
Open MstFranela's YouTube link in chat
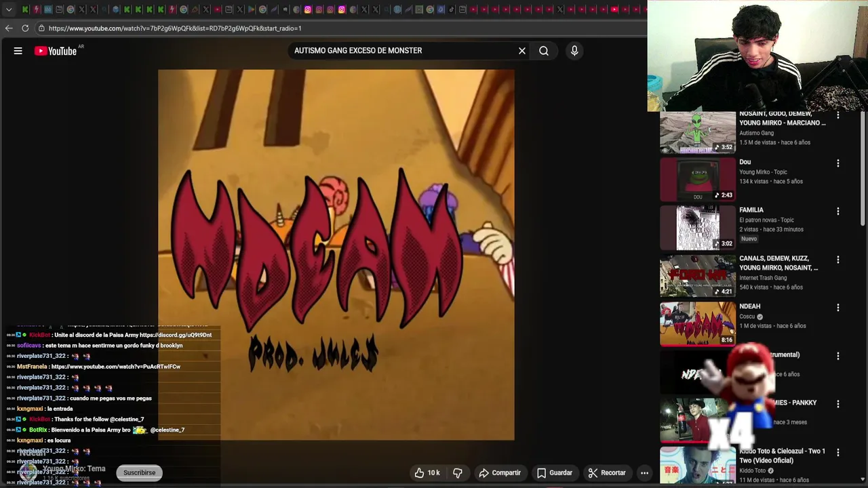point(116,367)
